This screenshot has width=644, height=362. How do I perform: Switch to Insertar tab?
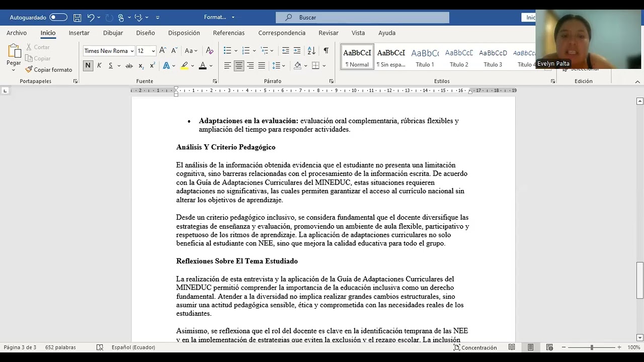pyautogui.click(x=79, y=33)
